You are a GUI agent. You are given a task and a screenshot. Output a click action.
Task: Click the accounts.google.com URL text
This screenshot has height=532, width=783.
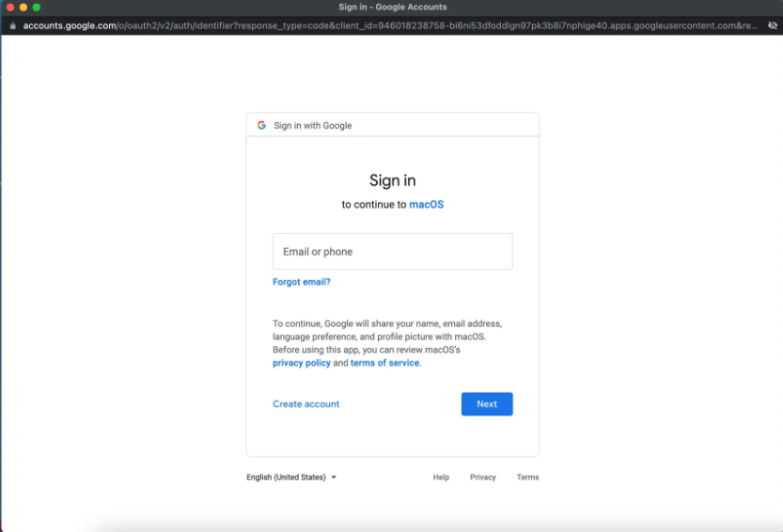point(70,25)
